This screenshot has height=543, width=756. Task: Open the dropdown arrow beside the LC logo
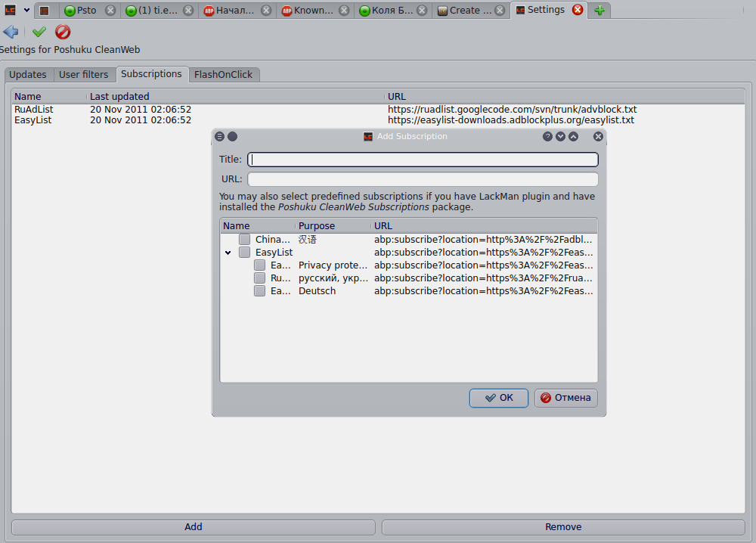[26, 10]
